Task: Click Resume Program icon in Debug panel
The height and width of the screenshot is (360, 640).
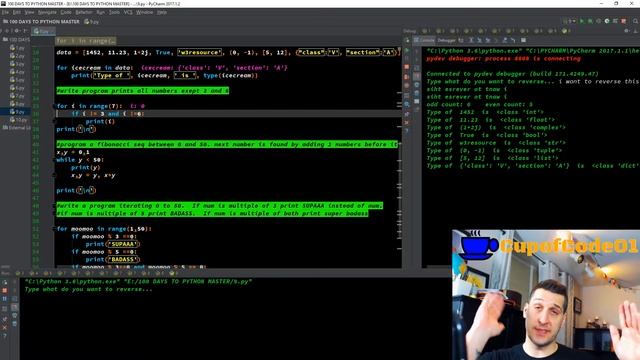Action: (x=407, y=51)
